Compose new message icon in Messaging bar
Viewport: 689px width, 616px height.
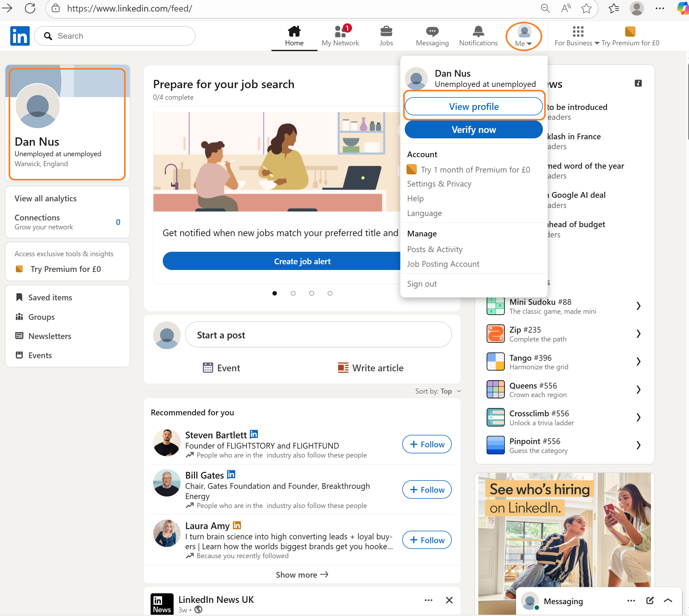click(x=650, y=600)
